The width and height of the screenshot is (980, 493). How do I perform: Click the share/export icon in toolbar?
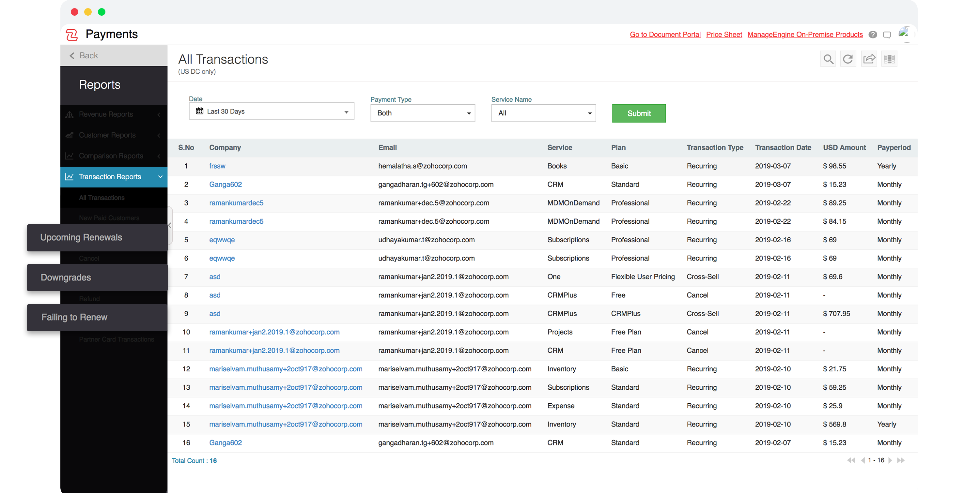pos(869,58)
